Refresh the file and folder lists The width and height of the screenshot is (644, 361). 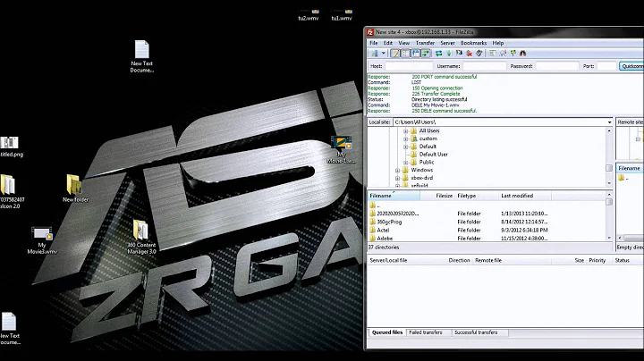tap(438, 54)
